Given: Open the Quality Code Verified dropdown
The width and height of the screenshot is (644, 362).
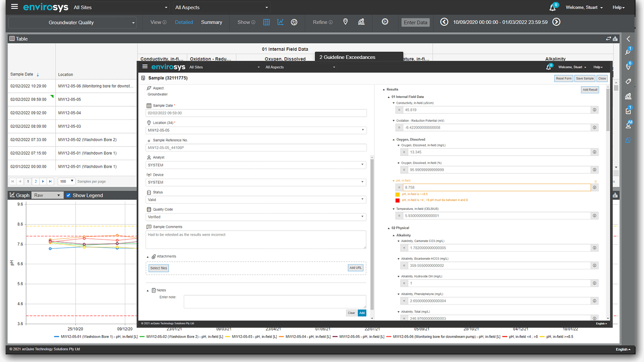Looking at the screenshot, I should tap(256, 217).
